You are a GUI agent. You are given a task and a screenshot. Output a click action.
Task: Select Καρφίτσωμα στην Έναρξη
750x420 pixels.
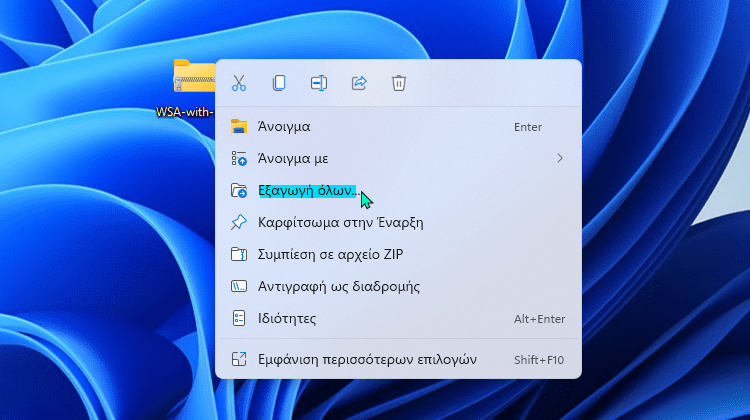pos(398,222)
